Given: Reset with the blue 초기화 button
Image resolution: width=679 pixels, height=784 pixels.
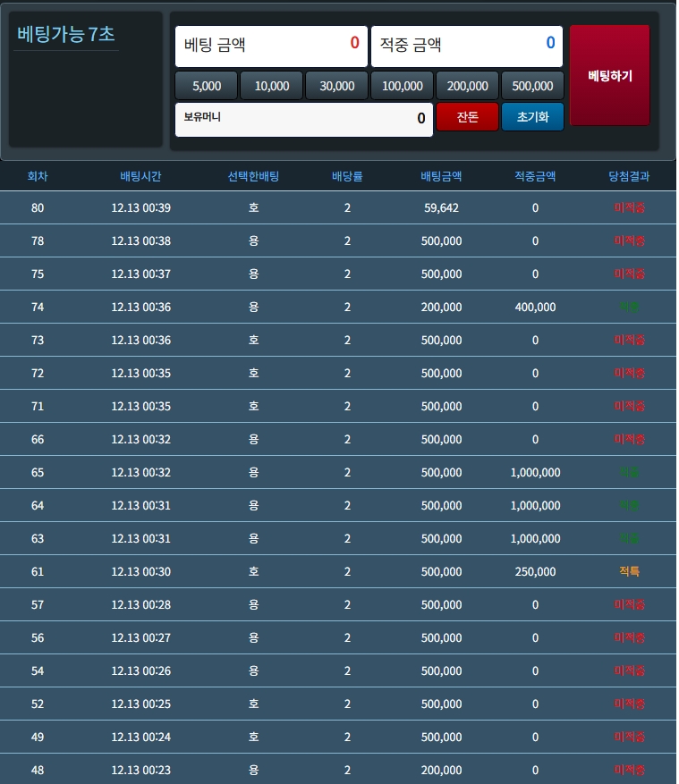Looking at the screenshot, I should pyautogui.click(x=532, y=117).
